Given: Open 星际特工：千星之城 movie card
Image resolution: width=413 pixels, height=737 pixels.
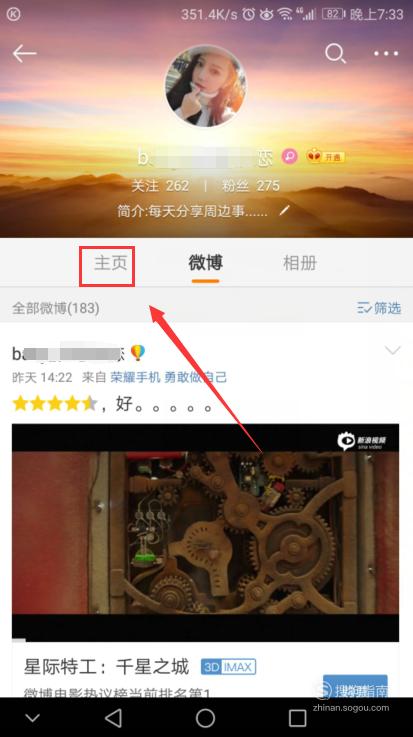Looking at the screenshot, I should point(205,671).
